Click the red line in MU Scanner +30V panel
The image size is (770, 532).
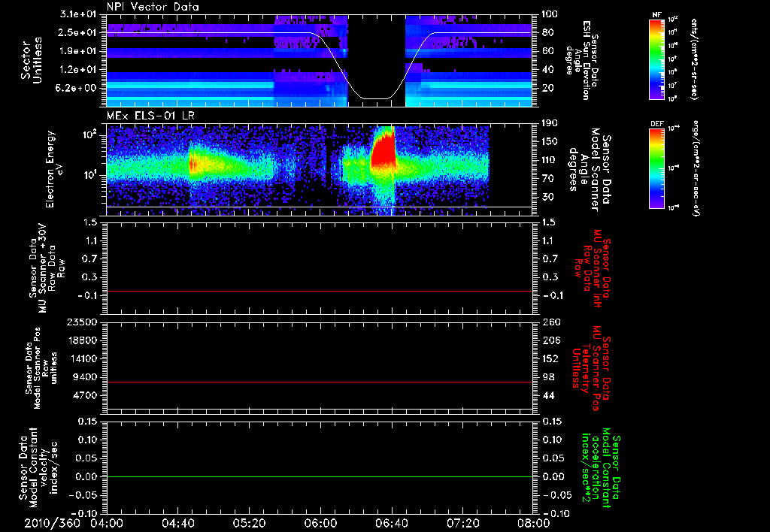319,291
